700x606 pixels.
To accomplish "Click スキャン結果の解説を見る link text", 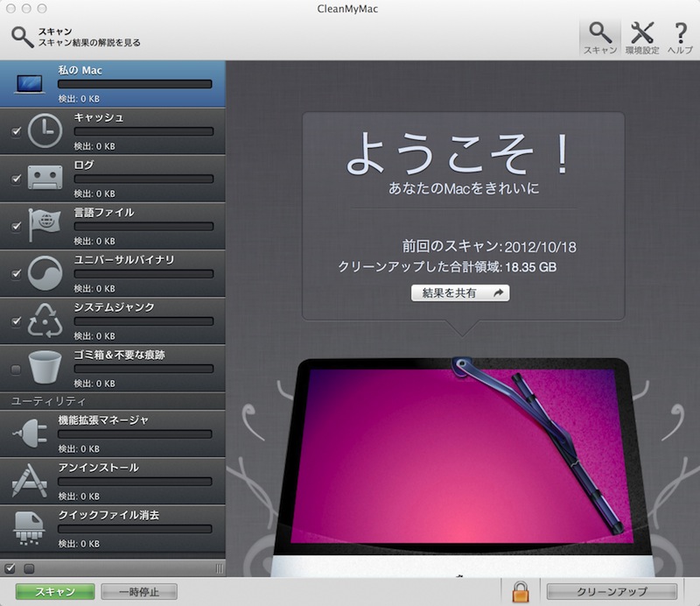I will coord(89,42).
